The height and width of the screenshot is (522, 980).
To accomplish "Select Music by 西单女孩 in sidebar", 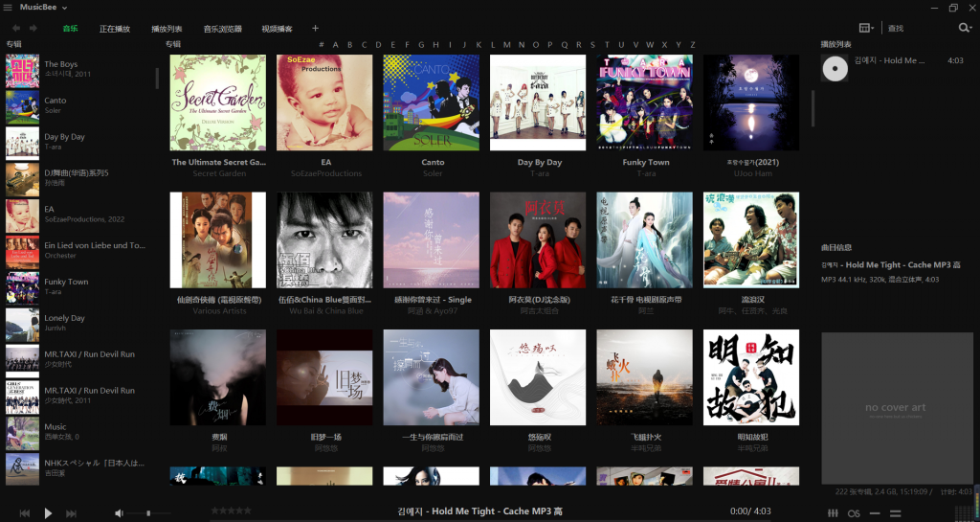I will pos(78,431).
